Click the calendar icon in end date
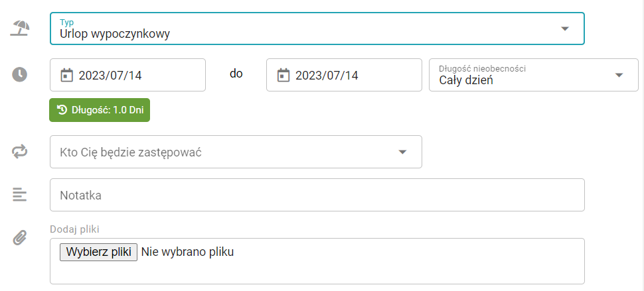Viewport: 644px width, 291px height. (283, 75)
